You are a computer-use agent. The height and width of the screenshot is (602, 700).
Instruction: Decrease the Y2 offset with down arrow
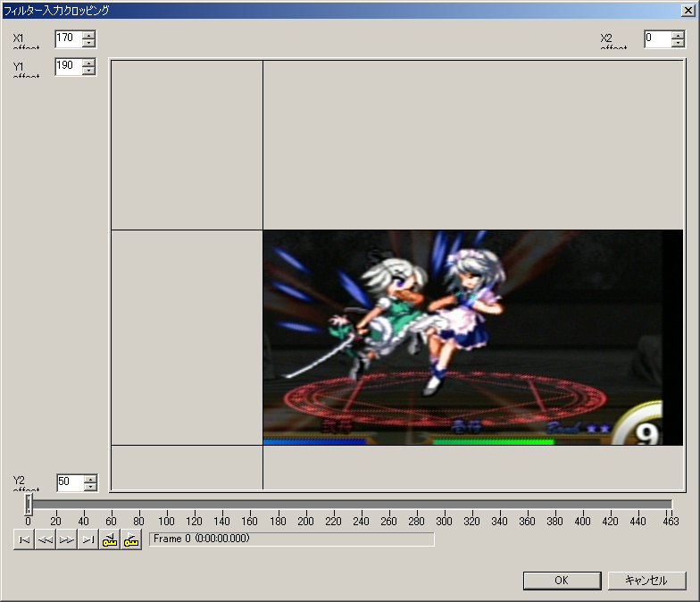[x=90, y=487]
